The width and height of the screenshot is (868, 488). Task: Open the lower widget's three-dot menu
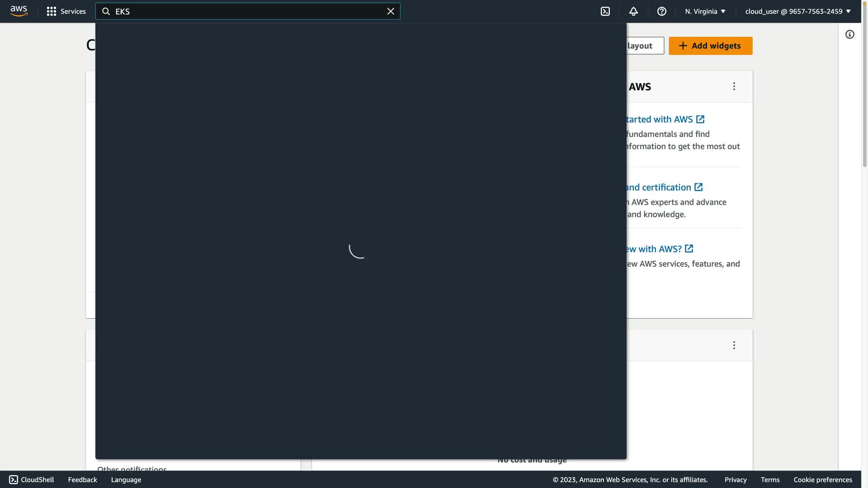click(734, 345)
